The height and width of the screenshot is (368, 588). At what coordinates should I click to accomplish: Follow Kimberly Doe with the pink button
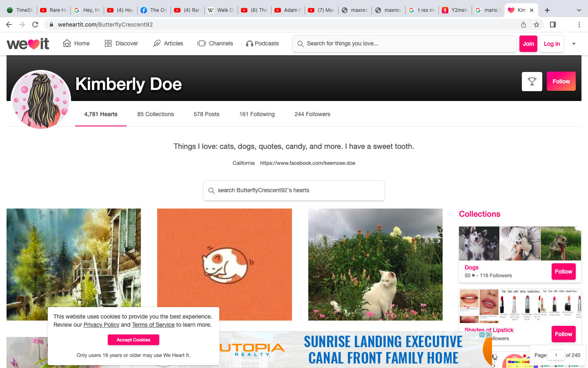point(561,81)
